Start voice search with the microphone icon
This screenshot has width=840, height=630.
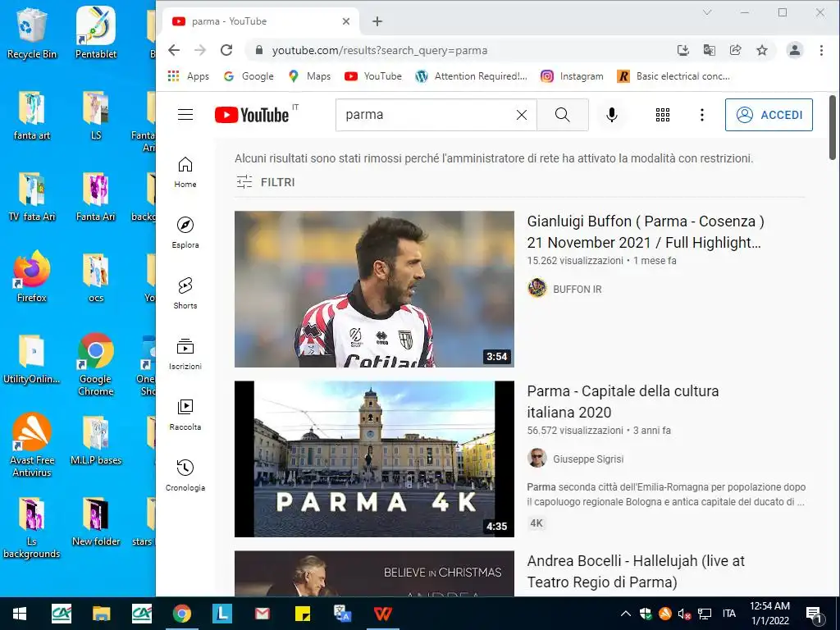pos(611,115)
